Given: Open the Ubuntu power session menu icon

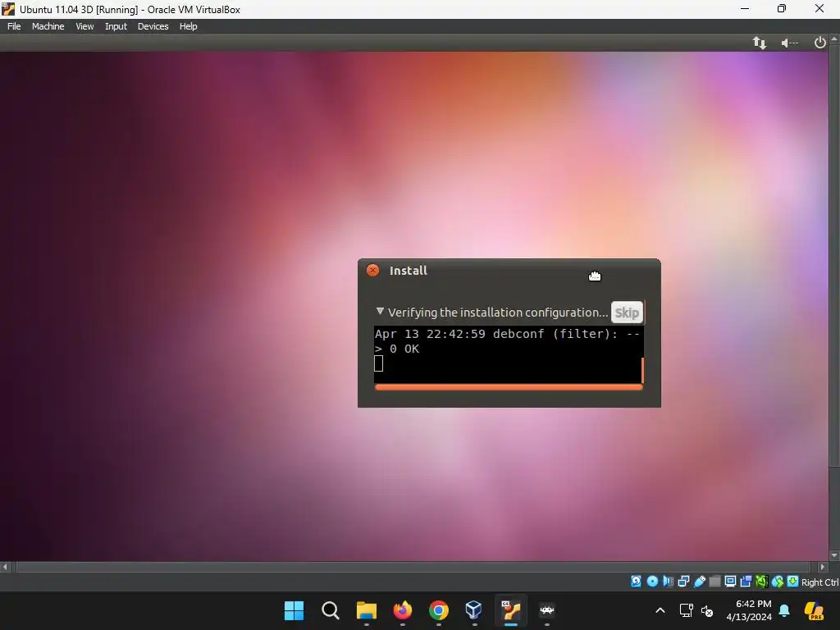Looking at the screenshot, I should pos(819,43).
